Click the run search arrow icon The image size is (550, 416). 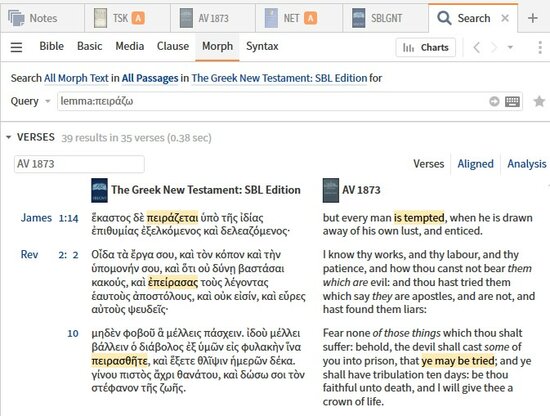click(494, 102)
